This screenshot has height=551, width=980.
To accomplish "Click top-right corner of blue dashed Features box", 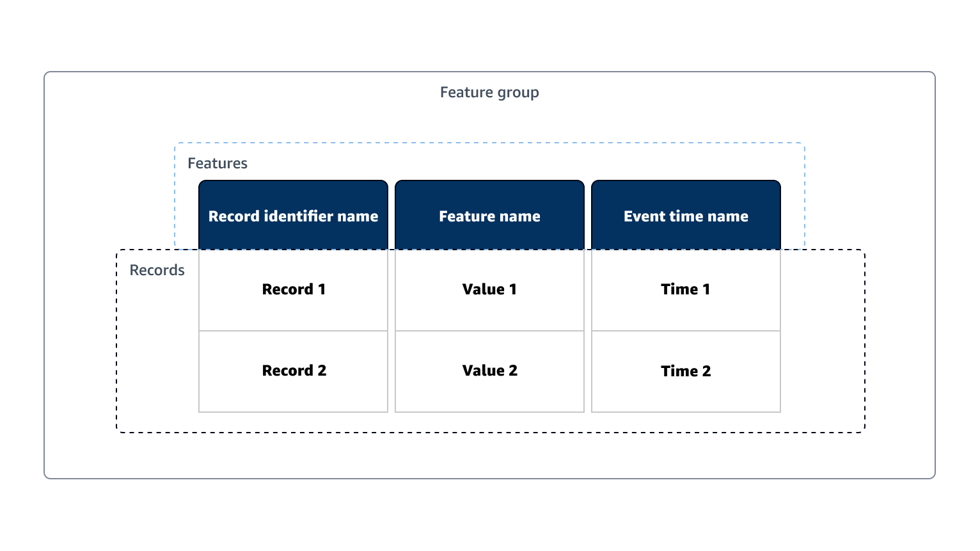I will [x=803, y=144].
